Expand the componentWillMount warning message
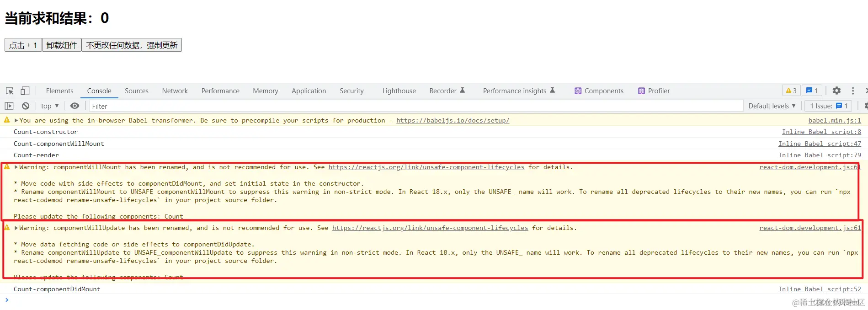The height and width of the screenshot is (310, 868). (x=16, y=167)
